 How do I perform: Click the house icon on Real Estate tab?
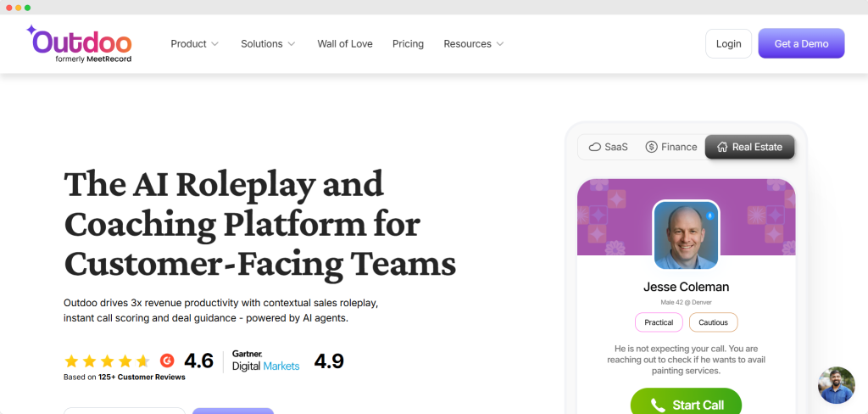tap(721, 147)
